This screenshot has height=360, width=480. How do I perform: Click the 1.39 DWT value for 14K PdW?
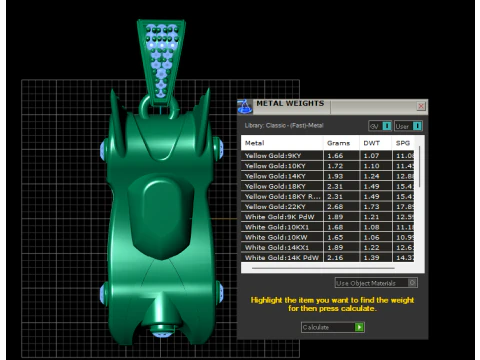tap(371, 258)
